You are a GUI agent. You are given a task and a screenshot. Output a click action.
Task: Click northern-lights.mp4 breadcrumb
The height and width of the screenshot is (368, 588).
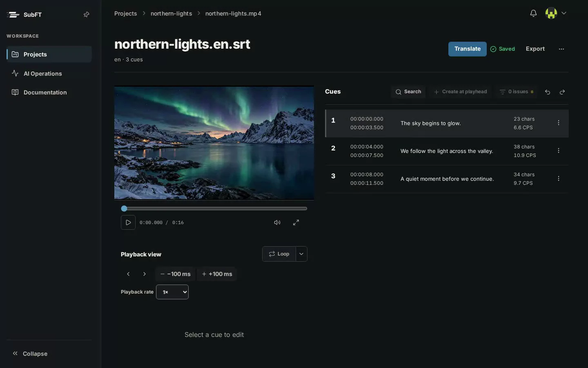(233, 13)
